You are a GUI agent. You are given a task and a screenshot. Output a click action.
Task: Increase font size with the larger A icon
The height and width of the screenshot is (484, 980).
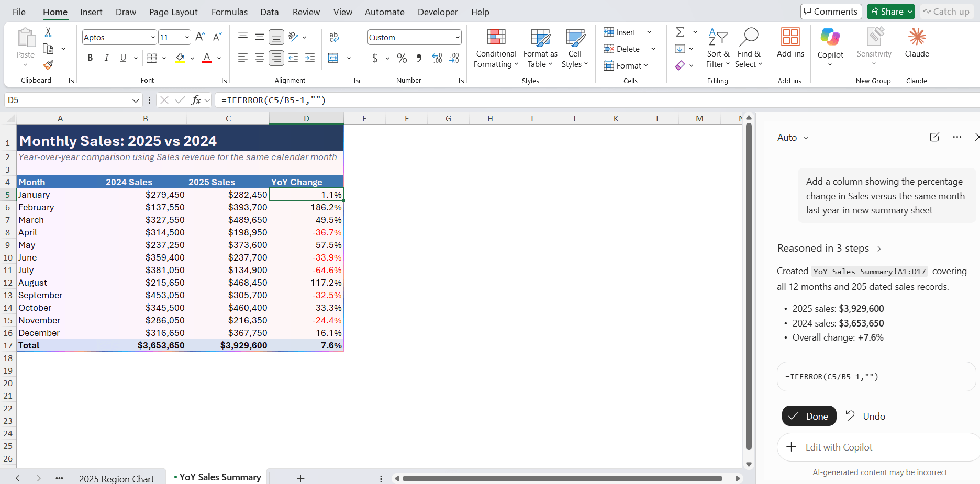200,37
